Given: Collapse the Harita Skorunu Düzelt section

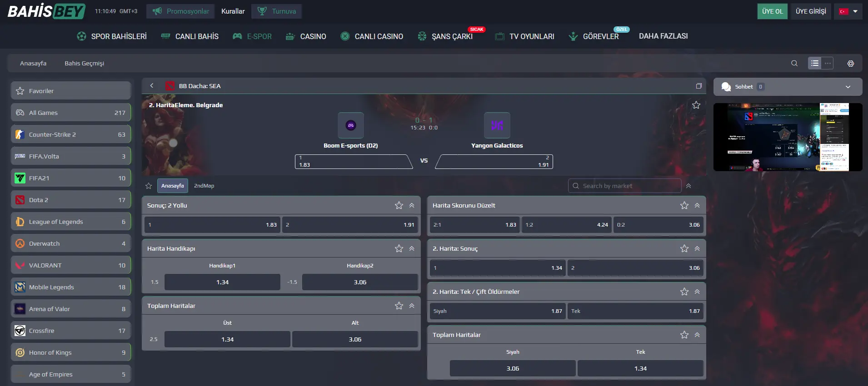Looking at the screenshot, I should 697,205.
